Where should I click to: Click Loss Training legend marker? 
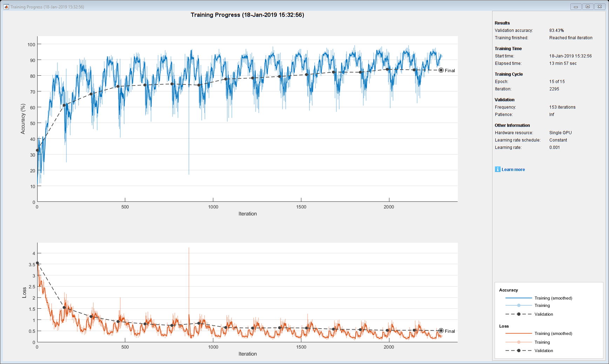[x=519, y=342]
